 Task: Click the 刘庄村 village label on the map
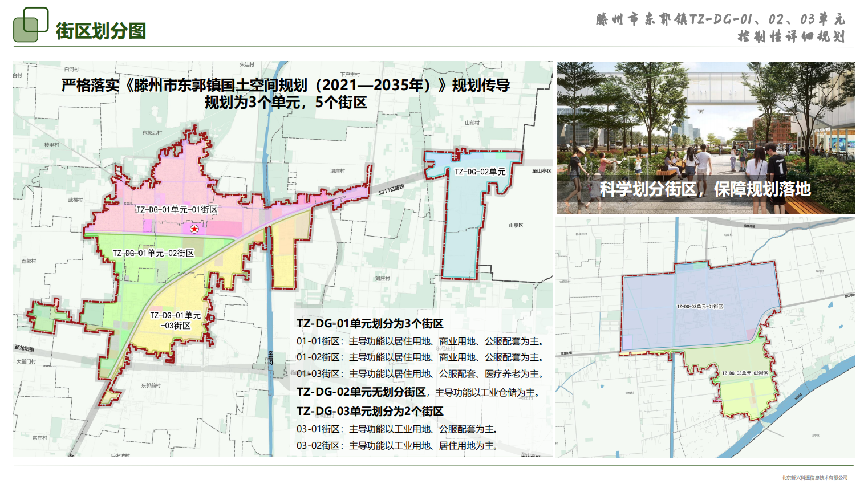[x=383, y=279]
